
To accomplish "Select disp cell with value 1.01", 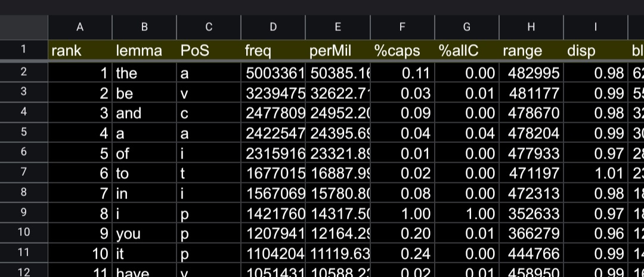I will pyautogui.click(x=595, y=173).
